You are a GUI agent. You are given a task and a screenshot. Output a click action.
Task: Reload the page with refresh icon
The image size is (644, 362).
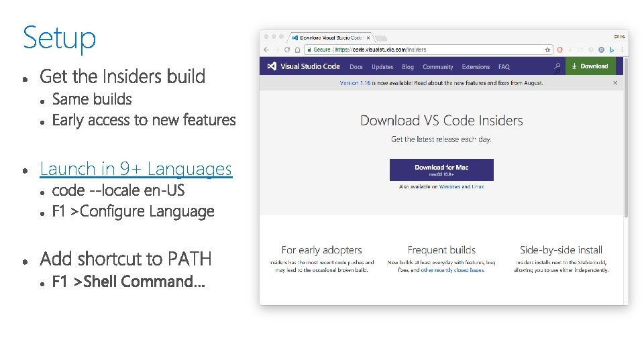point(287,50)
